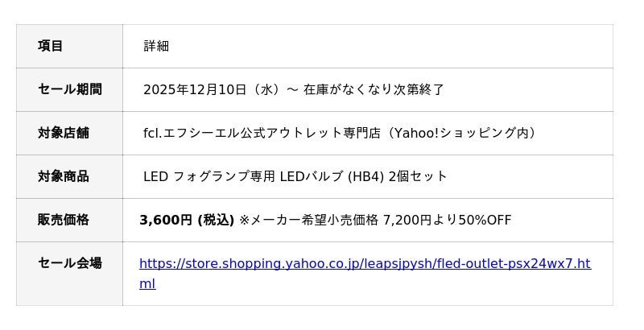Click the 7,200円 list price
The width and height of the screenshot is (644, 330).
(x=407, y=220)
